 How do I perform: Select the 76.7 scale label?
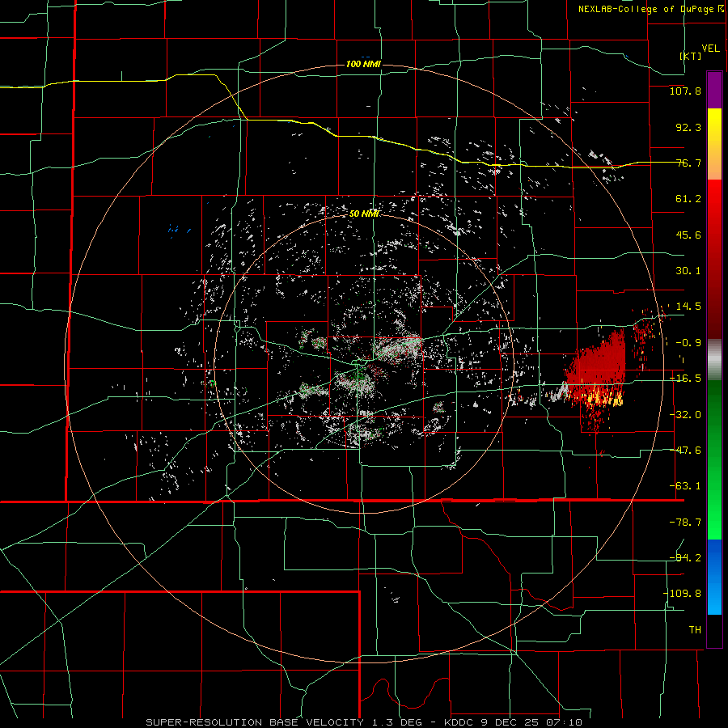tap(688, 163)
